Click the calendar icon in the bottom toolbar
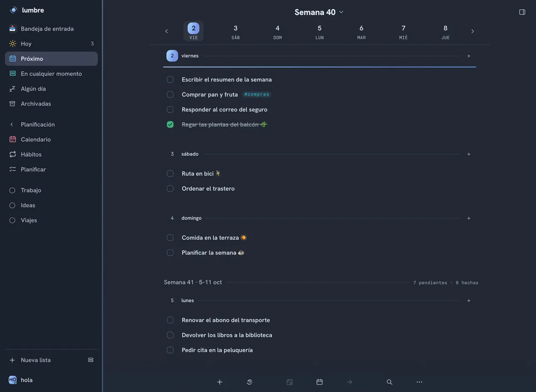The width and height of the screenshot is (536, 392). click(x=320, y=382)
